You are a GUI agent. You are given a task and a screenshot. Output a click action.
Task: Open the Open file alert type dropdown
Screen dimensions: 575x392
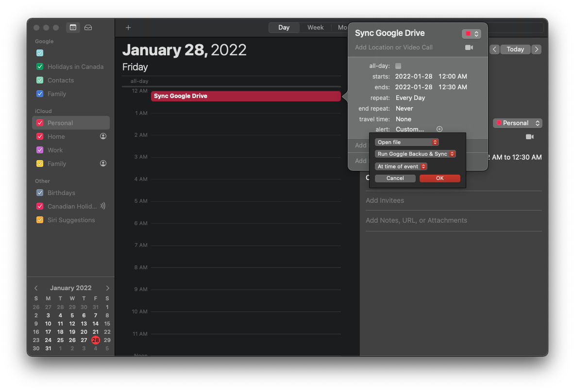pyautogui.click(x=406, y=142)
